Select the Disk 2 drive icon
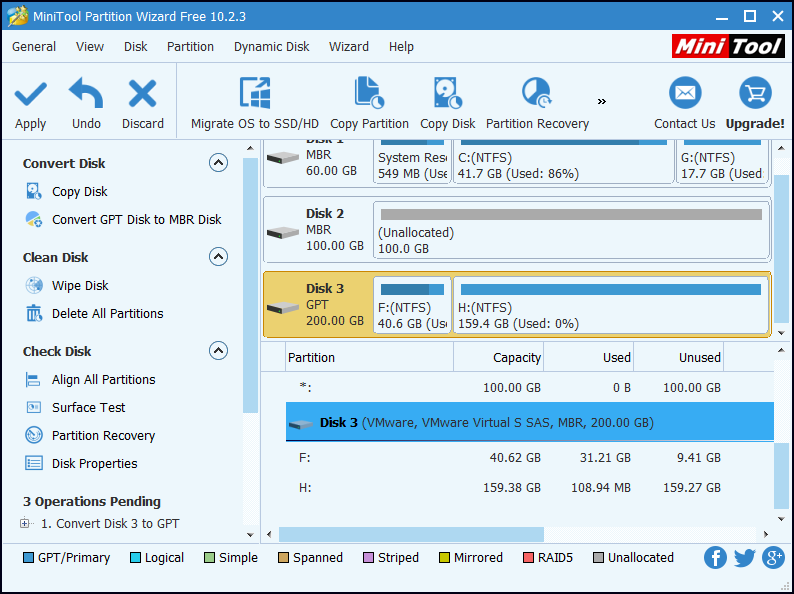This screenshot has width=794, height=594. pyautogui.click(x=283, y=233)
